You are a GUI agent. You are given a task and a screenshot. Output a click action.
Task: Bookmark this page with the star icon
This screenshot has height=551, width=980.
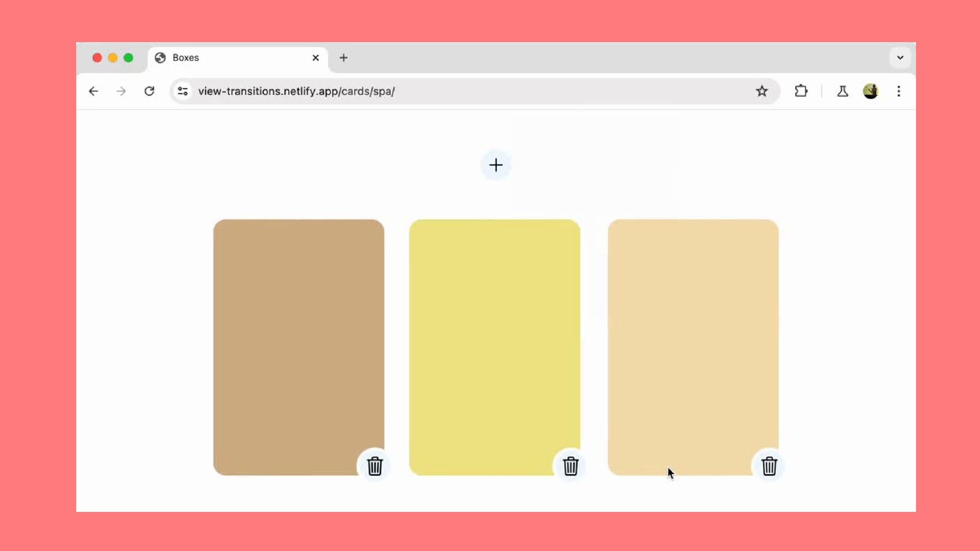coord(762,91)
